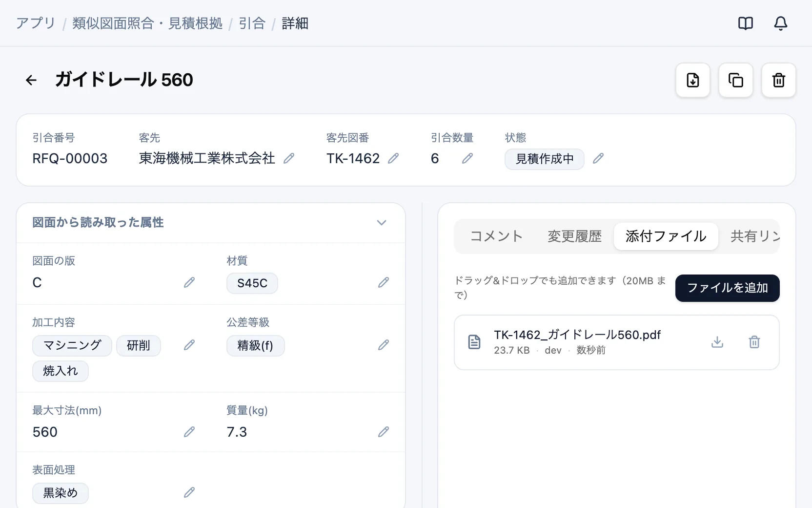Go back using the left arrow icon
This screenshot has width=812, height=508.
[x=31, y=80]
